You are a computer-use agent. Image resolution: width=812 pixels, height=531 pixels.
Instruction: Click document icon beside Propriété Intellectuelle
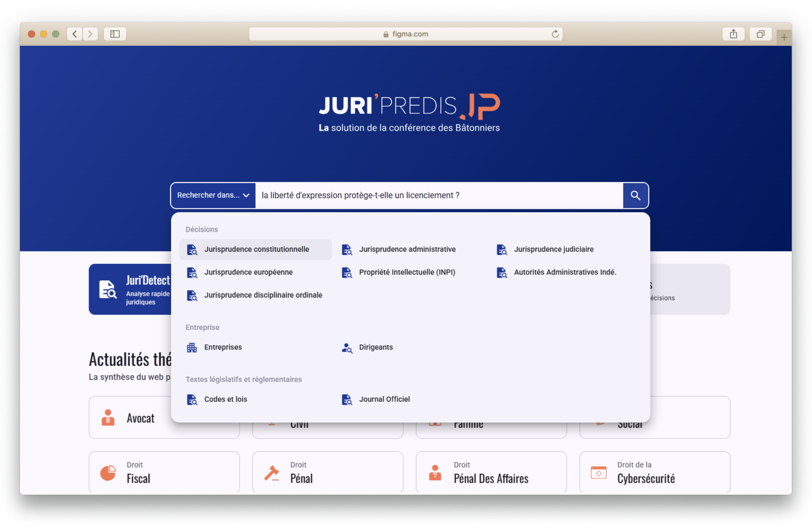347,273
